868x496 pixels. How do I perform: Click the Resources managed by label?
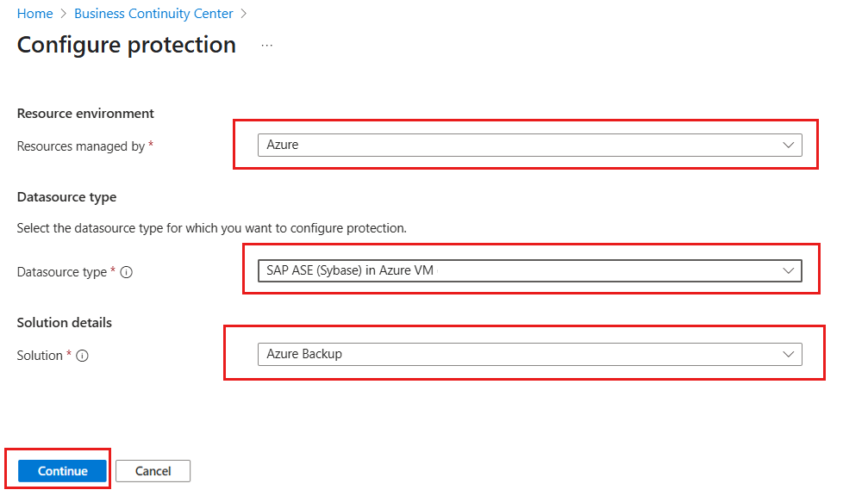(x=81, y=146)
